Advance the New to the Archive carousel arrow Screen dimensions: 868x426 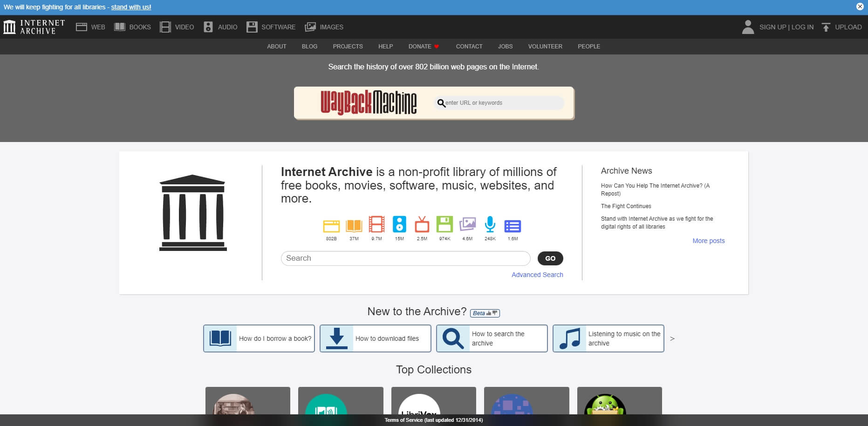tap(672, 338)
